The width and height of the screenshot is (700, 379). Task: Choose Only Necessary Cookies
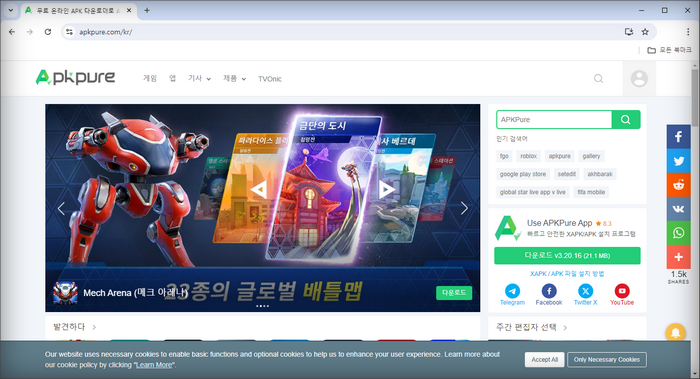click(x=607, y=360)
